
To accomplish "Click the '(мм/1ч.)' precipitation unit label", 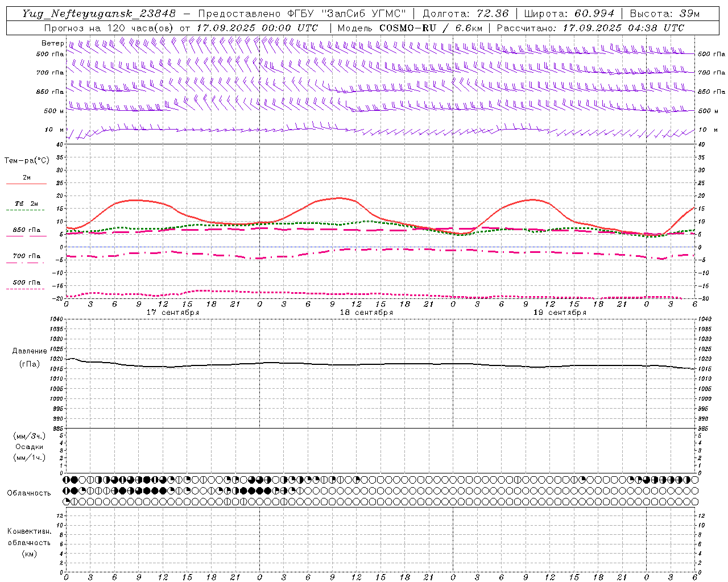I will pos(30,458).
